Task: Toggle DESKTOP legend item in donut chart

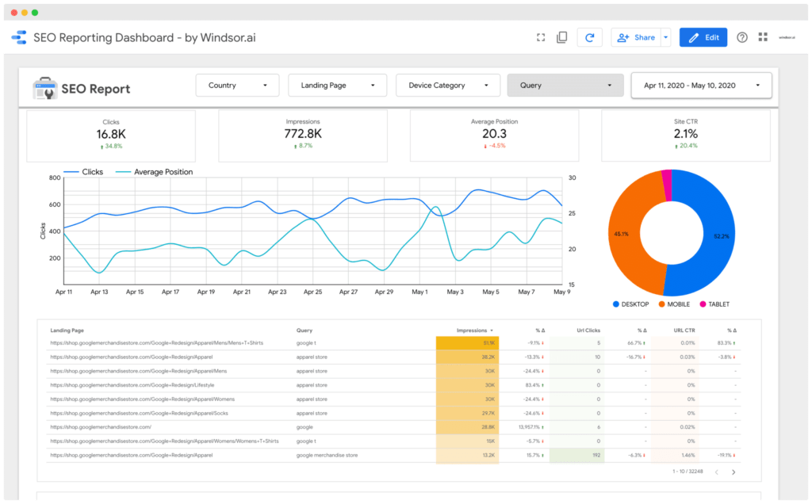Action: (630, 304)
